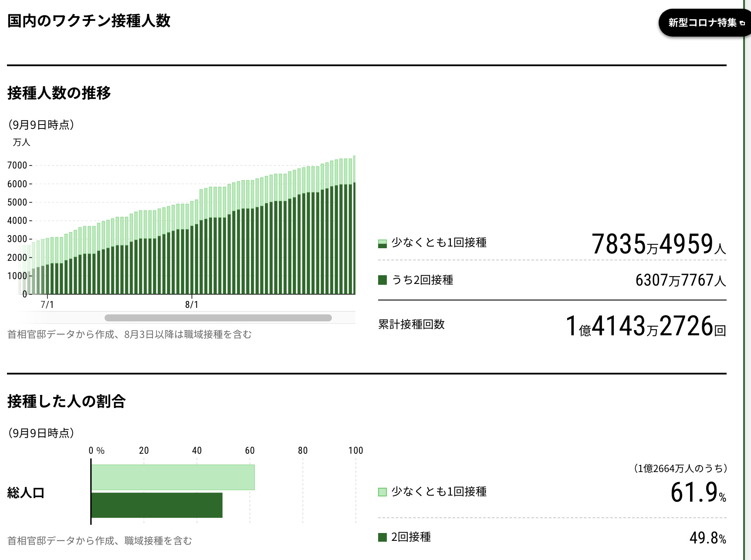The width and height of the screenshot is (751, 560).
Task: Click the 接種した人の割合 section heading
Action: (67, 401)
